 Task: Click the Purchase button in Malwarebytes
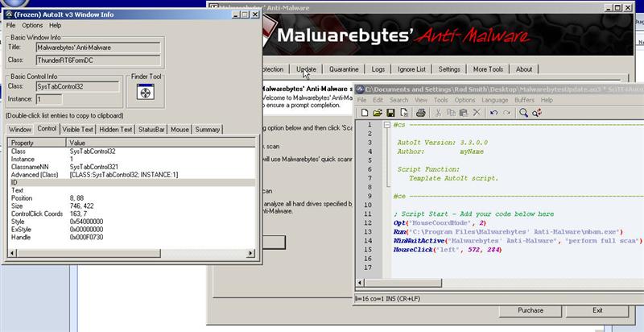click(530, 310)
